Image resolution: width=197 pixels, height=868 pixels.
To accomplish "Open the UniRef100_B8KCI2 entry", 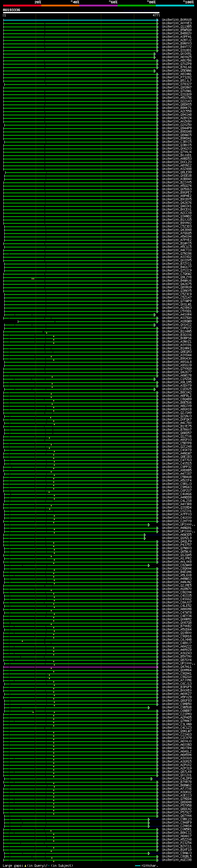I will [177, 833].
